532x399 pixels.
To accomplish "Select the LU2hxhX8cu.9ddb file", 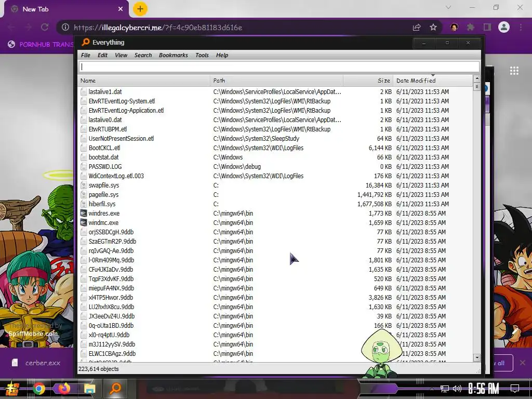I will point(111,307).
